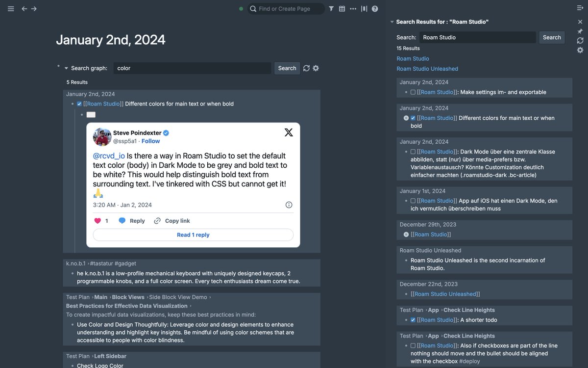The image size is (588, 368).
Task: Click the columns layout icon in top bar
Action: coord(364,9)
